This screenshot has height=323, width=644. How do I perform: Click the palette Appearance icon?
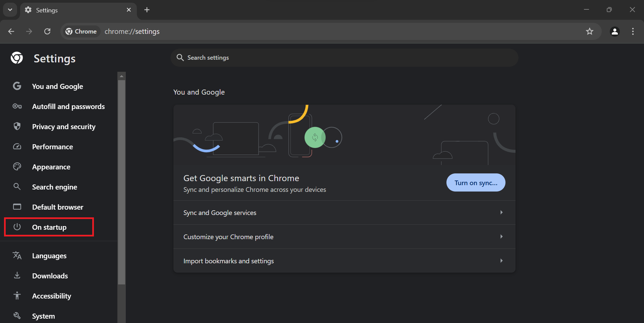click(x=17, y=166)
